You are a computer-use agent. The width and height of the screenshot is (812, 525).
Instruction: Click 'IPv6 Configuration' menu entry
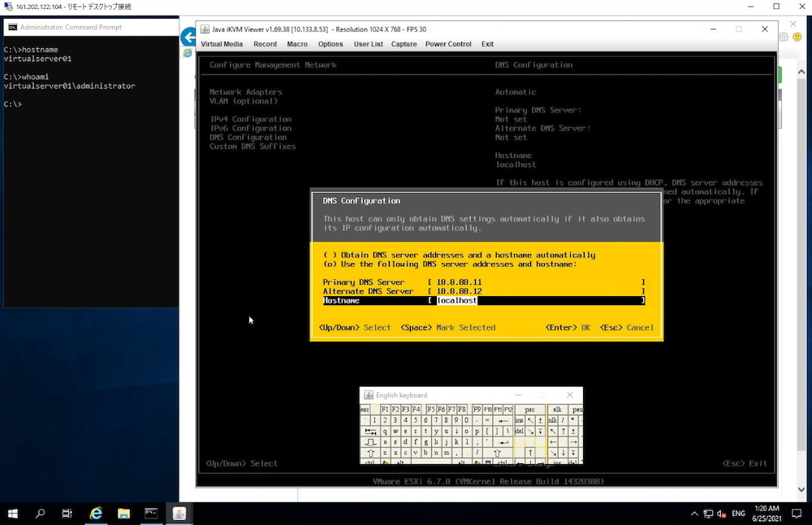coord(251,128)
